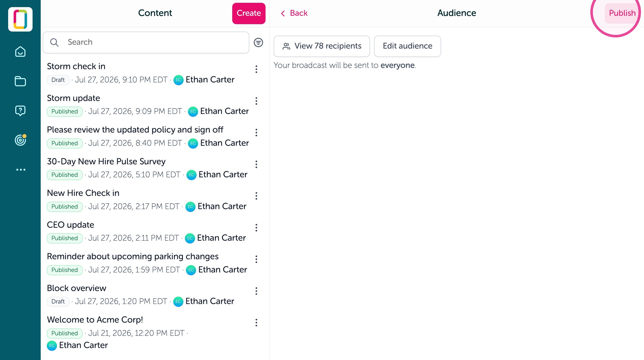Open options menu for Block overview
Viewport: 644px width, 360px height.
point(256,291)
